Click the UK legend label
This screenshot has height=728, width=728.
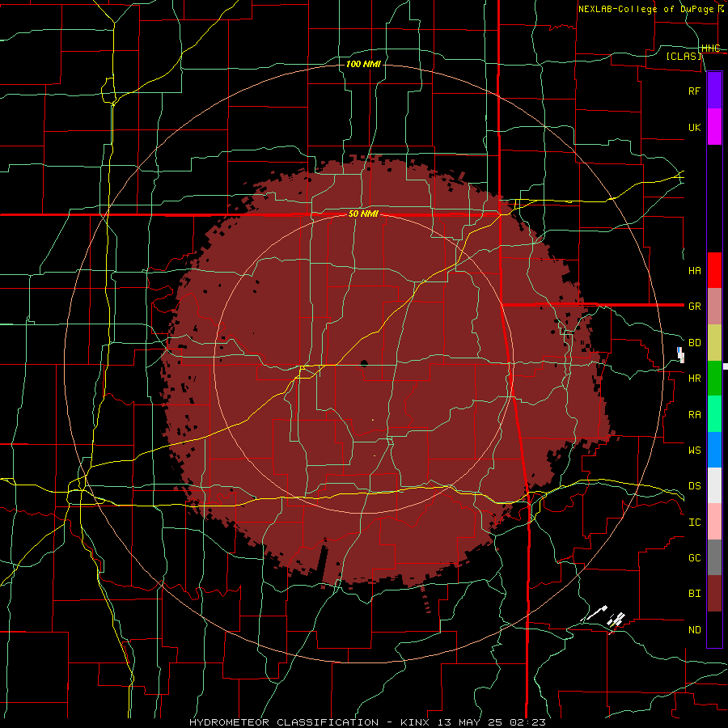point(694,127)
